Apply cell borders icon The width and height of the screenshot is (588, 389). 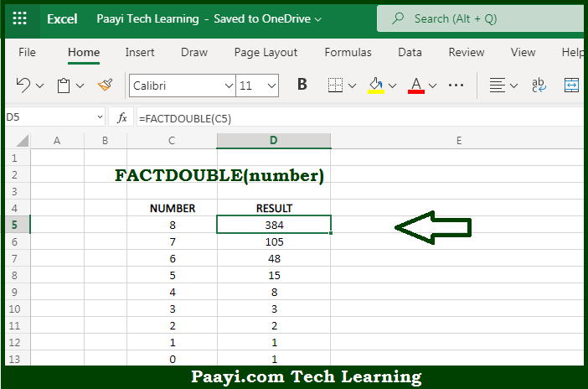tap(335, 85)
